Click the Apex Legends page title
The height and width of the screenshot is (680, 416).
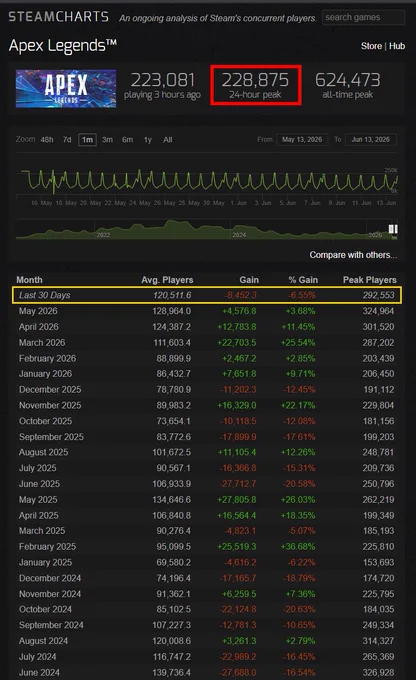pyautogui.click(x=62, y=46)
